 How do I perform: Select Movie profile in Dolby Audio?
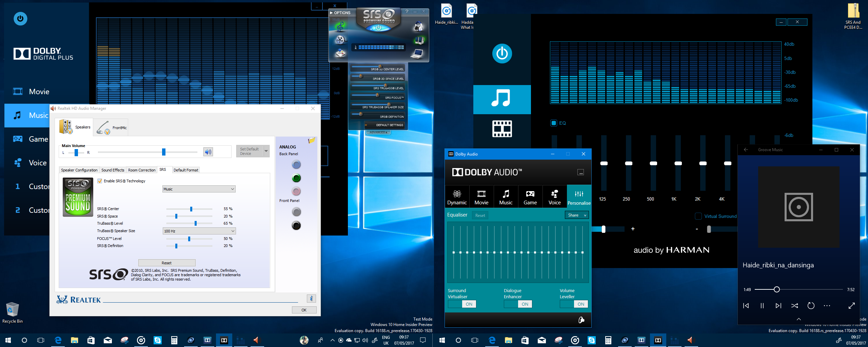point(481,197)
